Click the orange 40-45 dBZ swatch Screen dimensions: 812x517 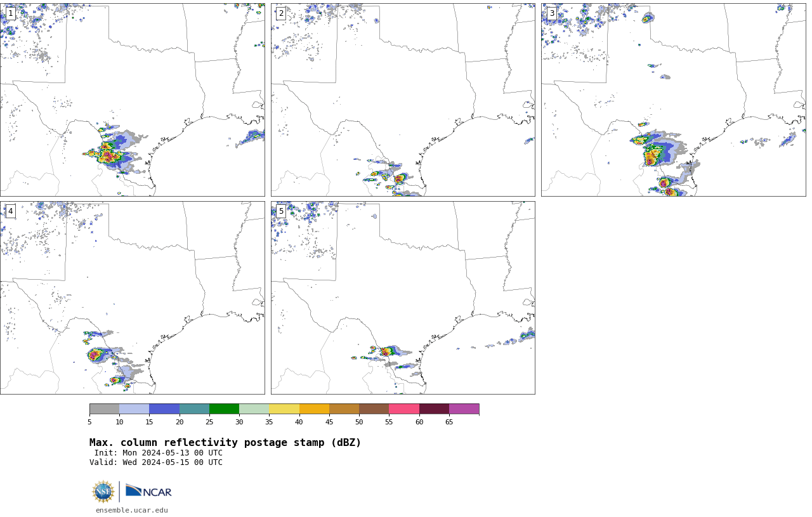point(314,409)
